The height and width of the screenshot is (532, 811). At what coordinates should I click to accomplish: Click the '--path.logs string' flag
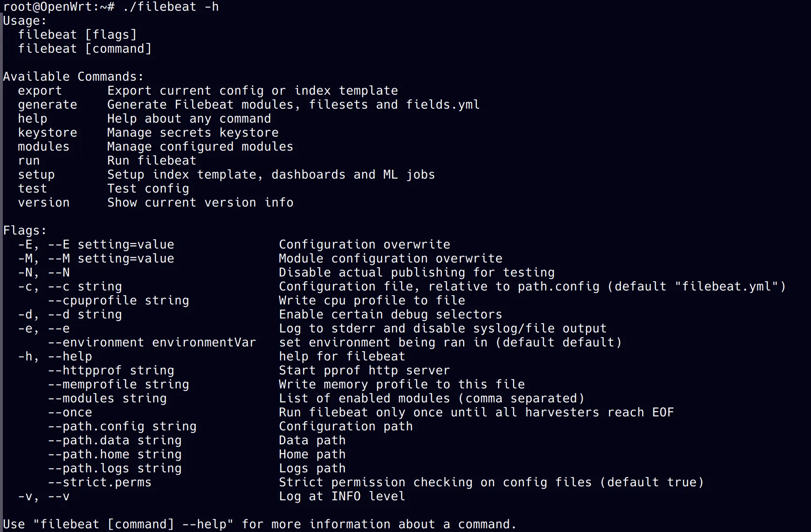point(115,469)
